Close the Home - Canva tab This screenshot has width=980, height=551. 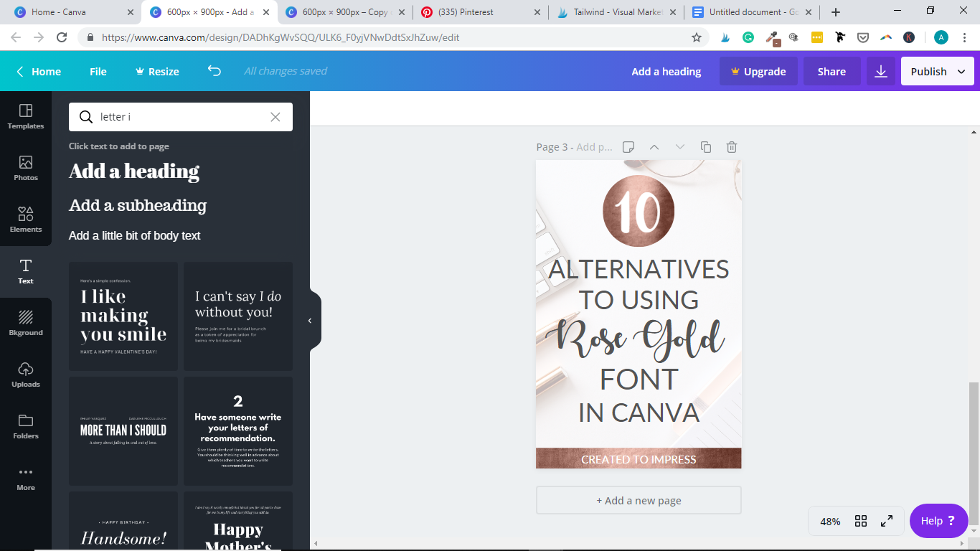[130, 12]
